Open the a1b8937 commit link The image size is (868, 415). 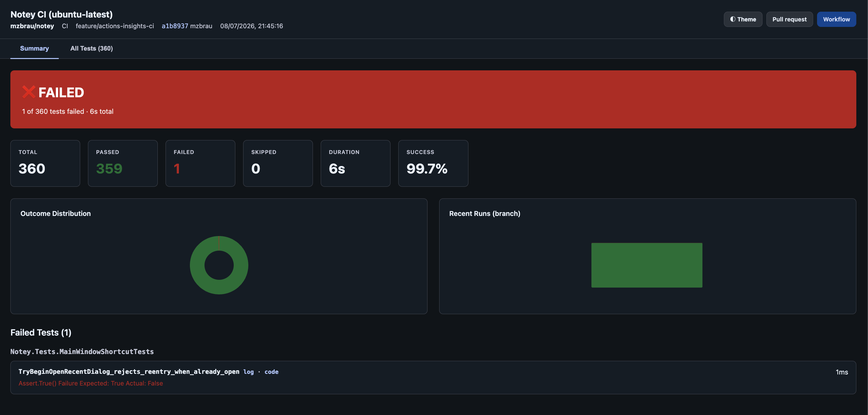(x=175, y=26)
